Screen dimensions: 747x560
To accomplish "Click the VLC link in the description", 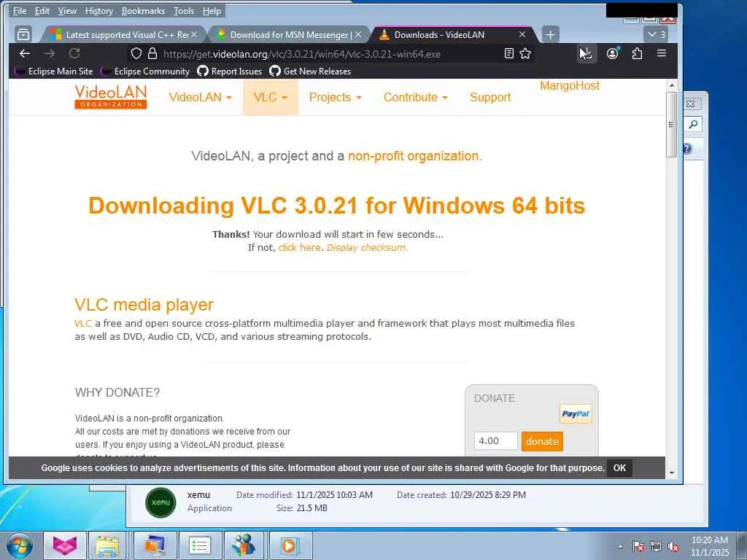I will click(x=83, y=323).
